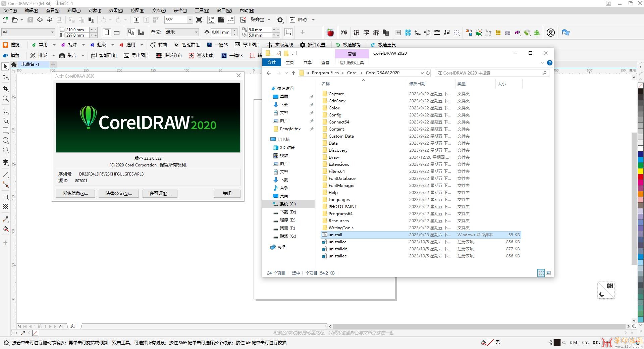Open the 帮助(H) menu
The image size is (644, 349).
(247, 10)
